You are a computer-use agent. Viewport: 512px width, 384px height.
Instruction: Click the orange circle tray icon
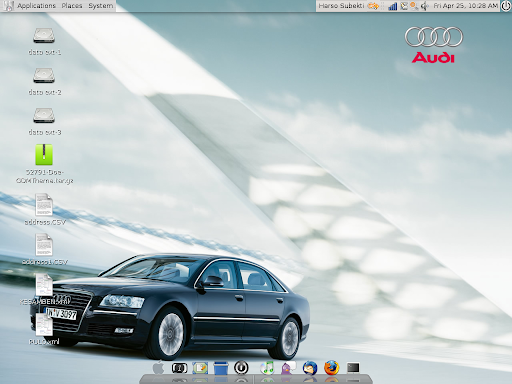[414, 6]
